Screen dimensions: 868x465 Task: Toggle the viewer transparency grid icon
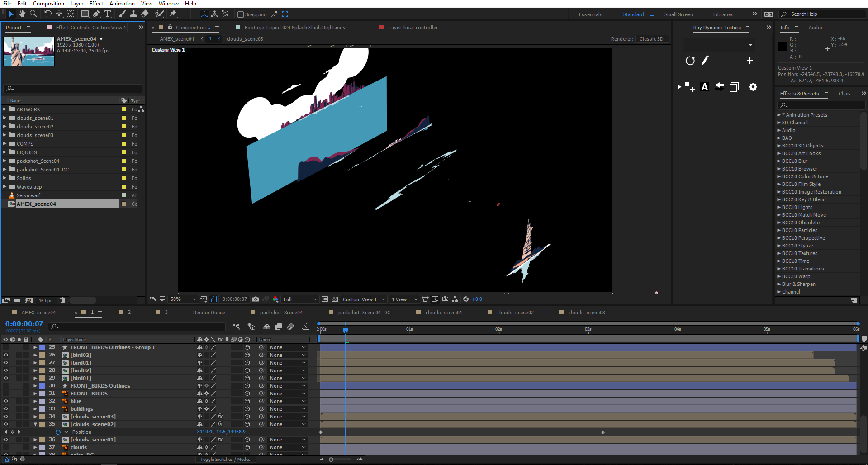coord(335,299)
